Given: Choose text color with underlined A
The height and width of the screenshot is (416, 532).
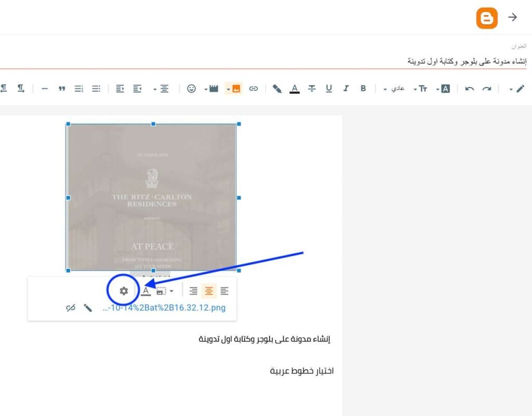Looking at the screenshot, I should coord(295,89).
